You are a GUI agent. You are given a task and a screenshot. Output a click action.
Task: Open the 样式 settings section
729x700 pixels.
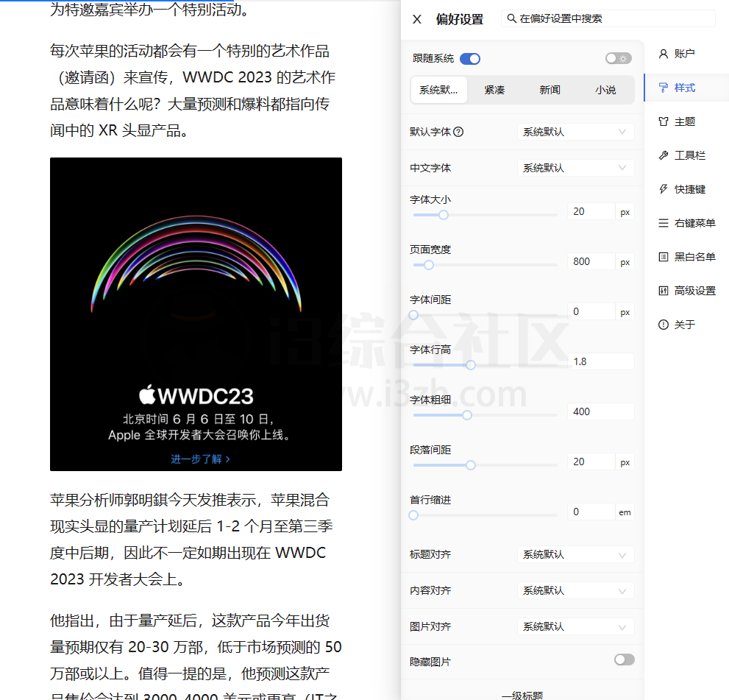click(x=686, y=88)
